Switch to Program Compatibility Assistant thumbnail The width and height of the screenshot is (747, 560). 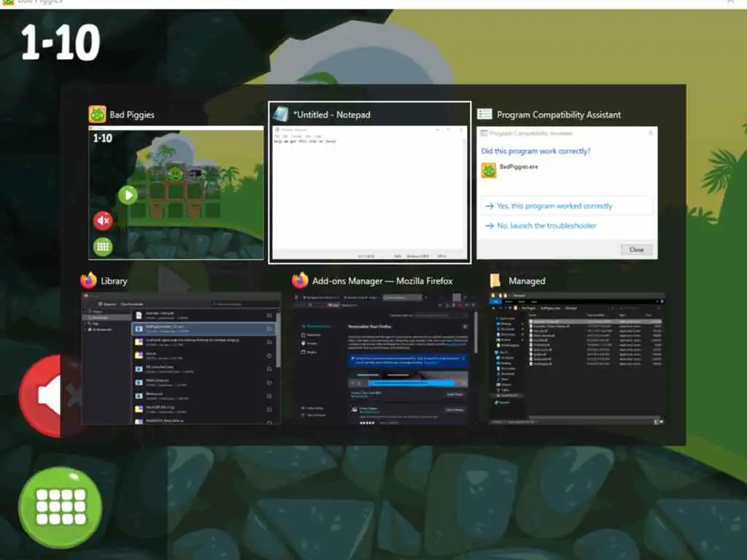pos(567,192)
